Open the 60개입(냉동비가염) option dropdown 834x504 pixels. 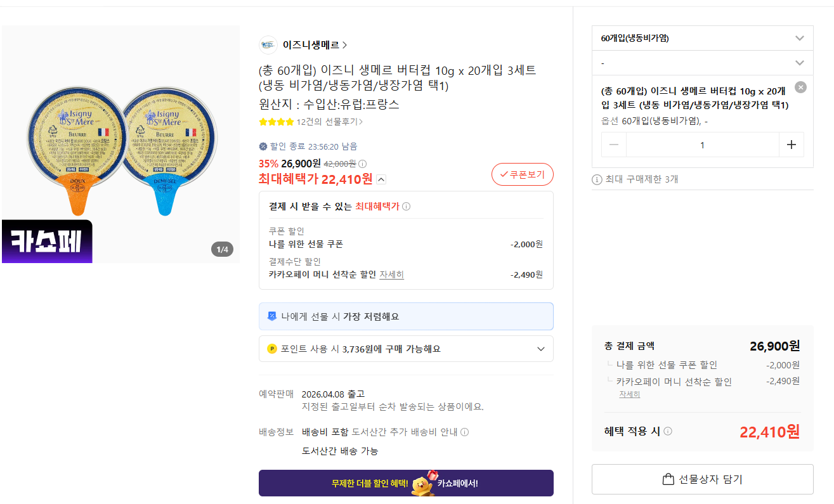click(x=702, y=38)
